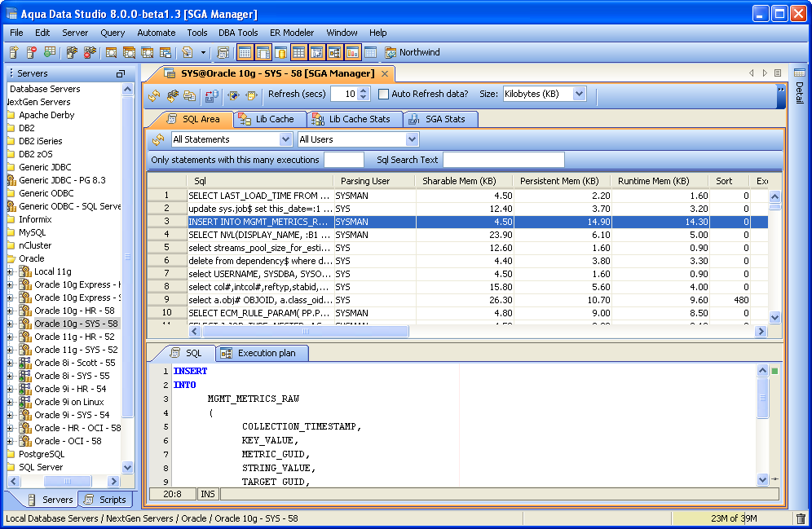Viewport: 812px width, 529px height.
Task: Close the SGA Manager tab
Action: tap(385, 73)
